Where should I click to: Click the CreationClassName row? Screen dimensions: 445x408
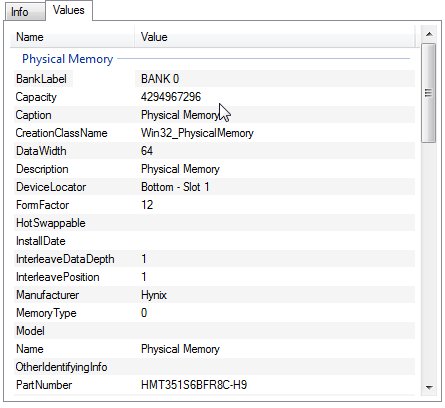(214, 133)
